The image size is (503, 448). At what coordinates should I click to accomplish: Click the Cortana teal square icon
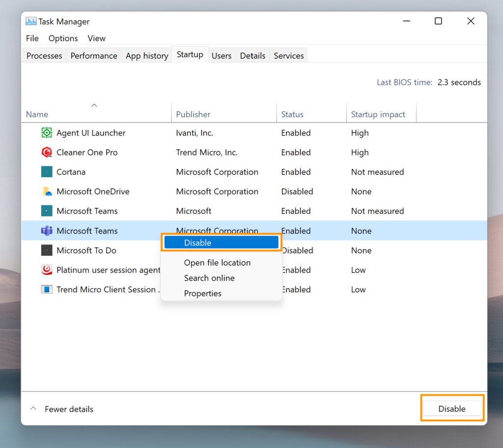47,172
